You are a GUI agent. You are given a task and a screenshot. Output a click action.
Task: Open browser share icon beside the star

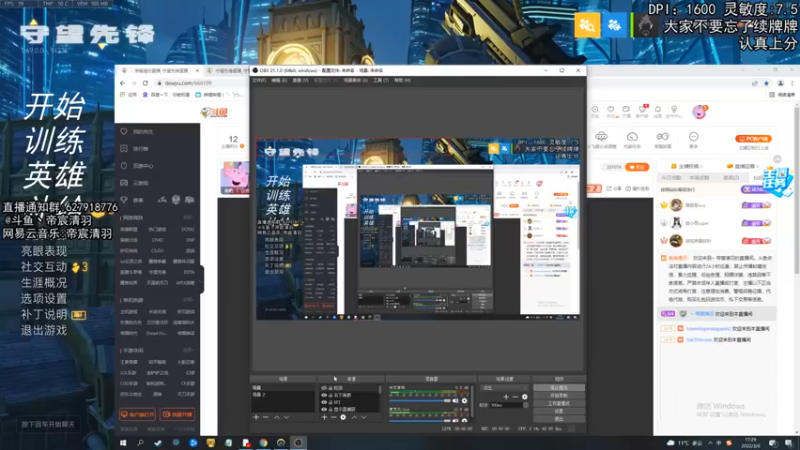pos(755,83)
